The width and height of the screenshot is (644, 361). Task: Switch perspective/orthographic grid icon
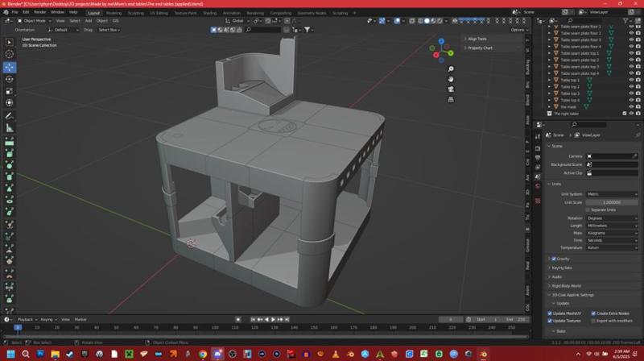point(451,99)
